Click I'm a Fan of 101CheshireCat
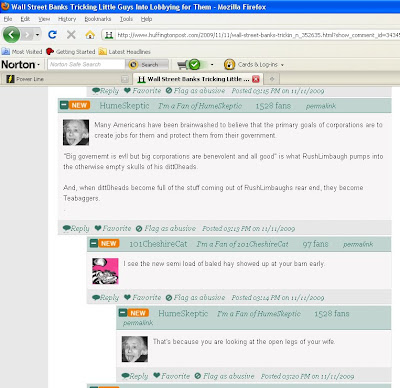Screen dimensions: 400x388 point(242,244)
